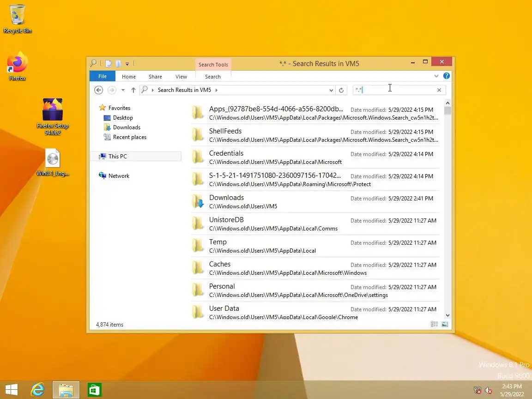The image size is (532, 399).
Task: Open the recent locations dropdown arrow
Action: [x=123, y=90]
